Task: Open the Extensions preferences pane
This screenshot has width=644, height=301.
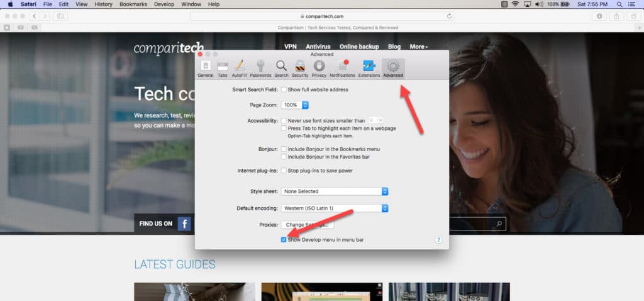Action: pos(369,69)
